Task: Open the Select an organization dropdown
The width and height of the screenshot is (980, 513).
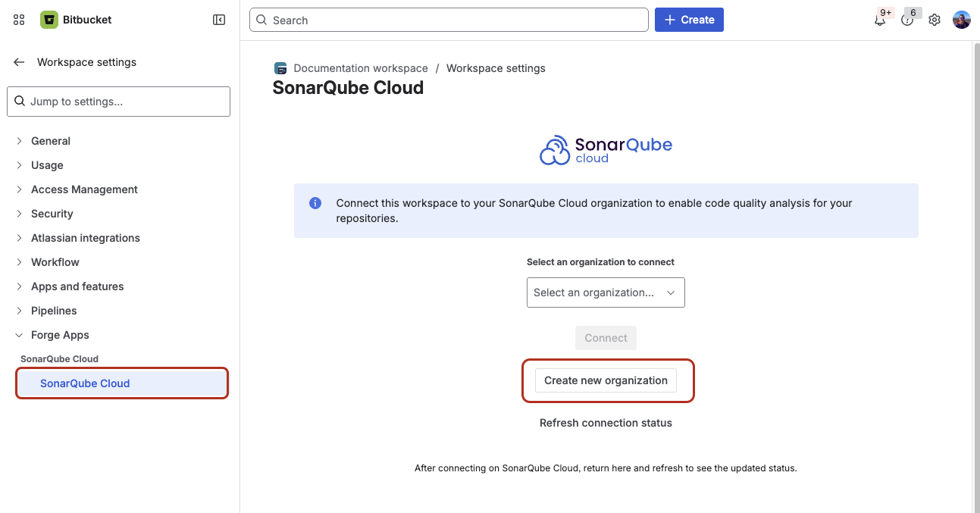Action: (606, 292)
